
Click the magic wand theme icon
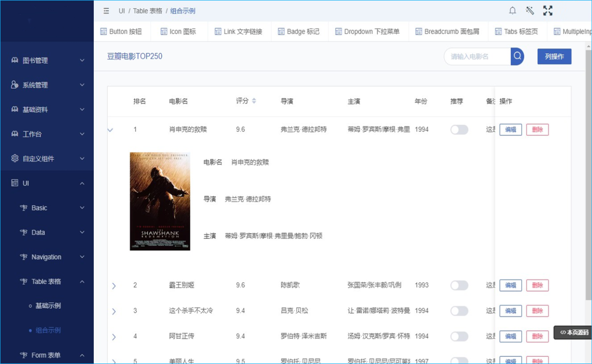[530, 10]
